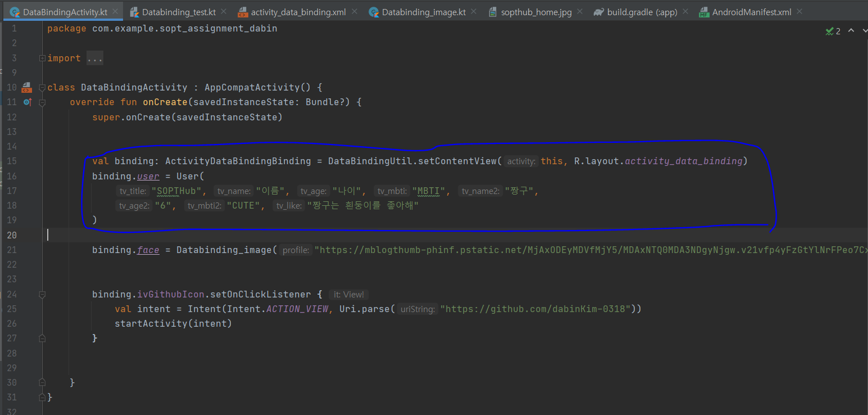Click R.layout.activity_data_binding reference
This screenshot has height=415, width=868.
[658, 161]
